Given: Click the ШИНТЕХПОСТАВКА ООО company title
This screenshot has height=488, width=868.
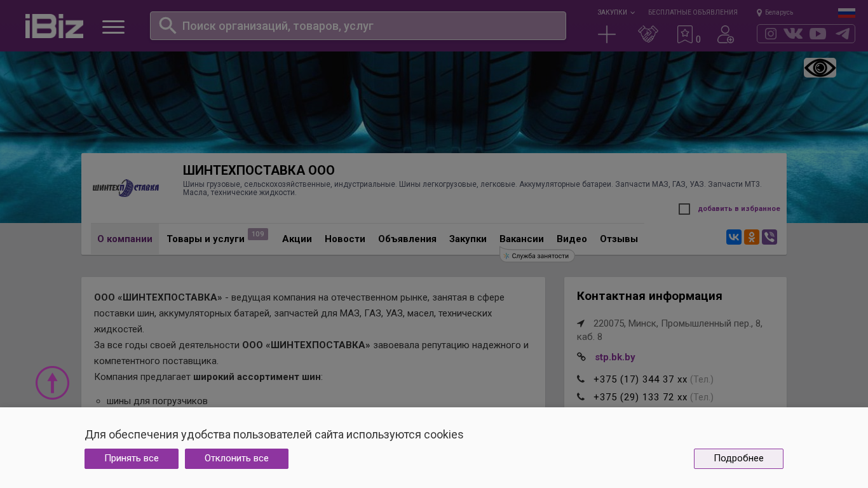Looking at the screenshot, I should click(x=259, y=170).
